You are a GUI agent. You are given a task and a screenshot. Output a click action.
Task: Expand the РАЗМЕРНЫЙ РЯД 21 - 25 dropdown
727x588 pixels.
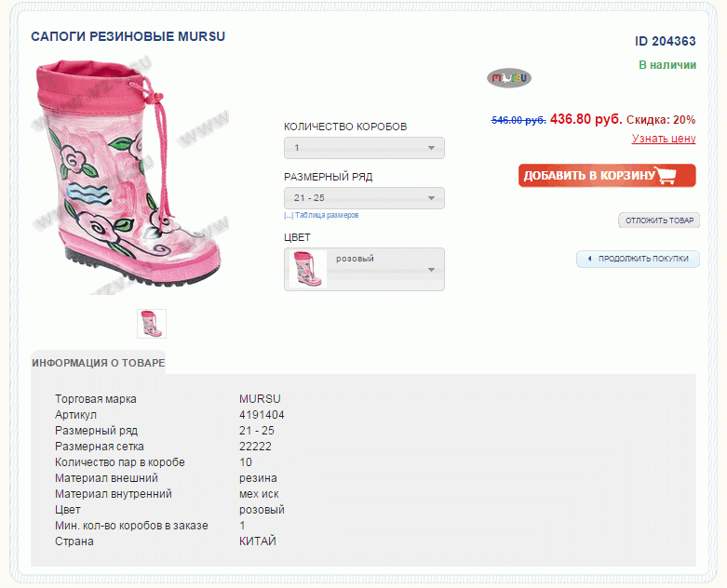pyautogui.click(x=364, y=198)
